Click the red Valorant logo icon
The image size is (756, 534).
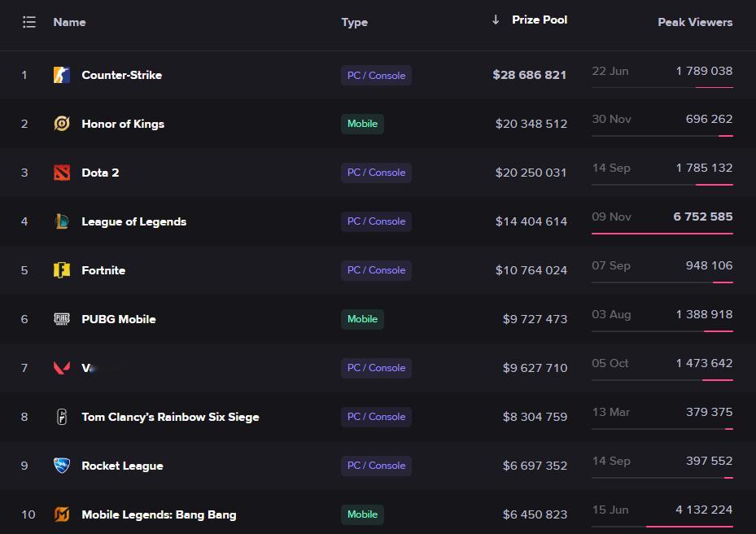[62, 368]
